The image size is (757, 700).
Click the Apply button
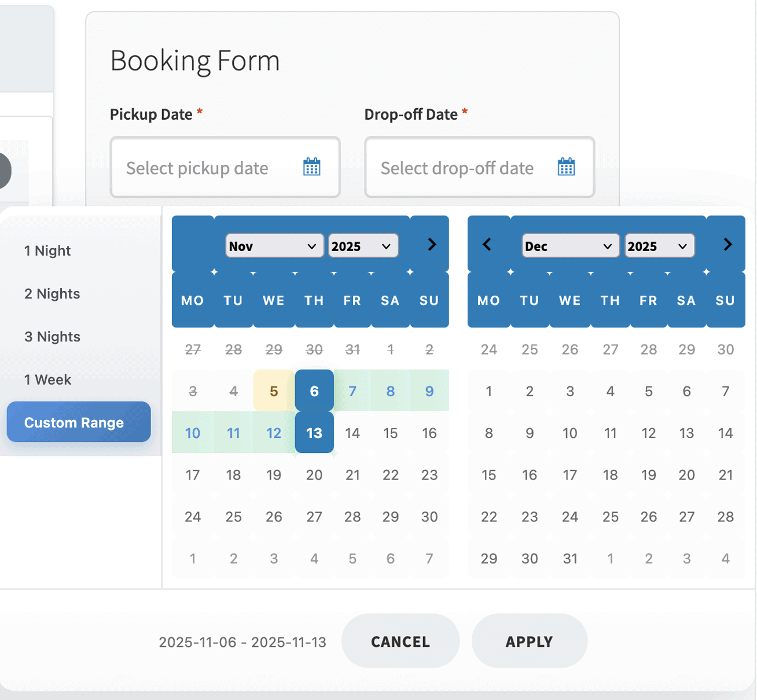coord(529,641)
